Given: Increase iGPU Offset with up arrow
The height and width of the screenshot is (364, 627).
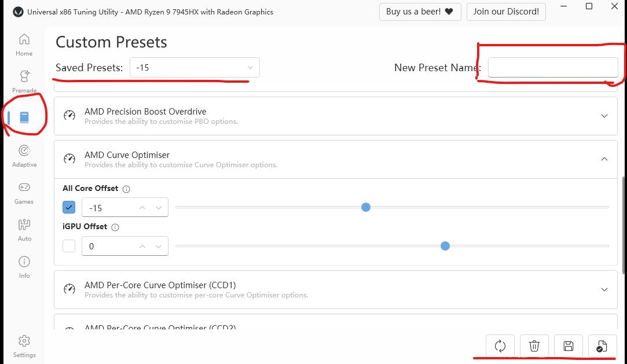Looking at the screenshot, I should (142, 246).
